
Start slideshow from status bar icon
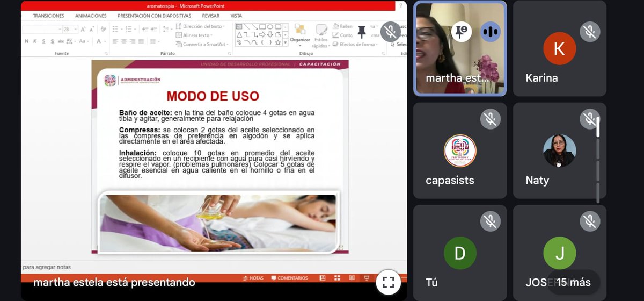367,278
